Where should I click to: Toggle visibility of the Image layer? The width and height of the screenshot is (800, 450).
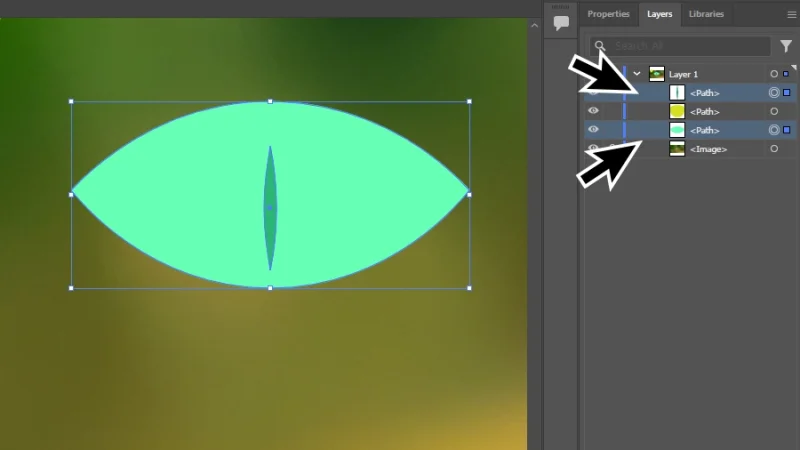(x=593, y=149)
